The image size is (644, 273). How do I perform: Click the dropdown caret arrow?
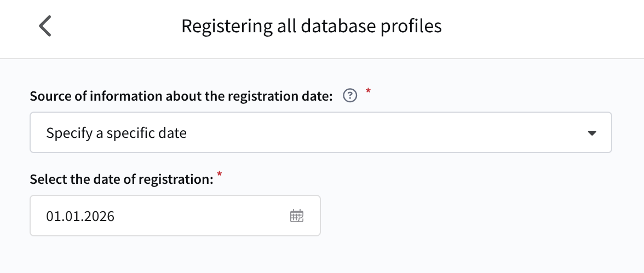[x=591, y=133]
